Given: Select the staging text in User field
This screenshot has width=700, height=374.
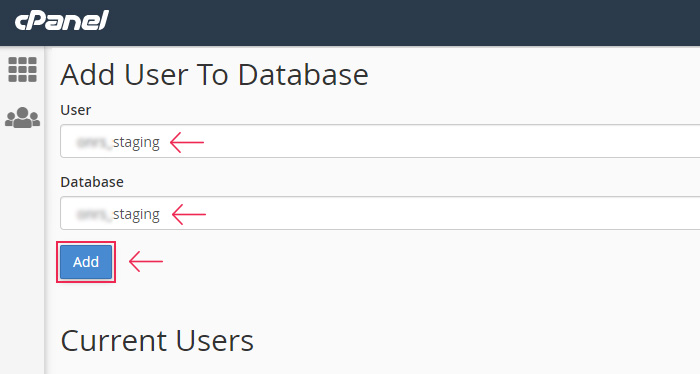Looking at the screenshot, I should pyautogui.click(x=136, y=143).
